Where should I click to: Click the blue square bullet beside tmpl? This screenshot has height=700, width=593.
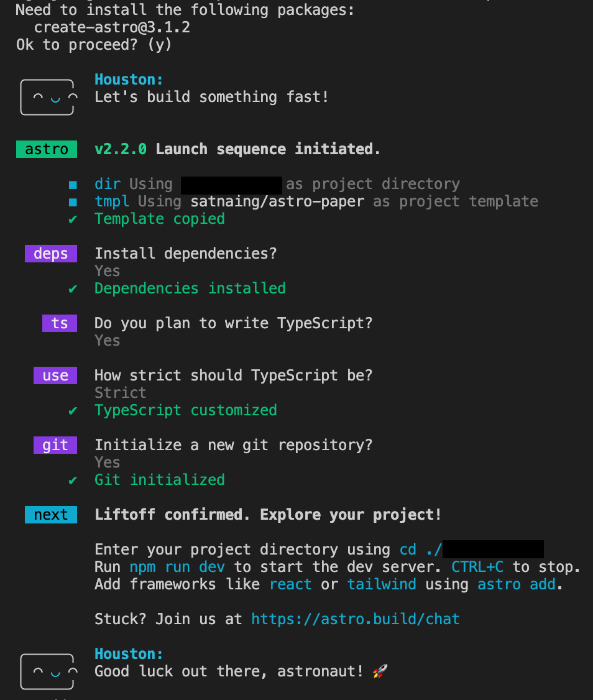click(x=73, y=201)
